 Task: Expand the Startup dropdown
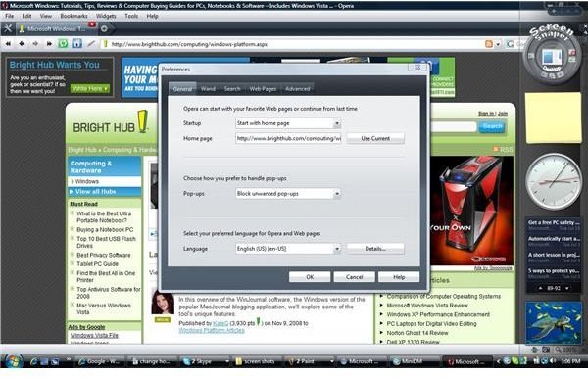point(337,123)
